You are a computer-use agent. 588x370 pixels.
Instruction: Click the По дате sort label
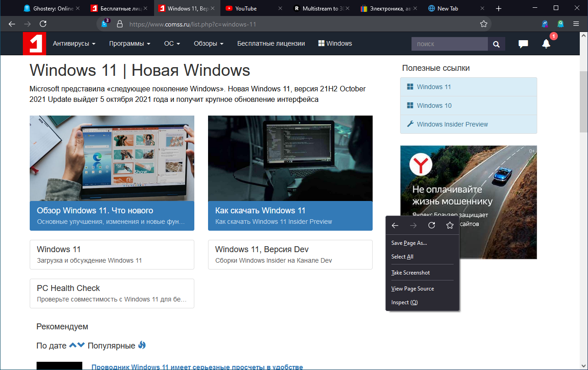(52, 346)
